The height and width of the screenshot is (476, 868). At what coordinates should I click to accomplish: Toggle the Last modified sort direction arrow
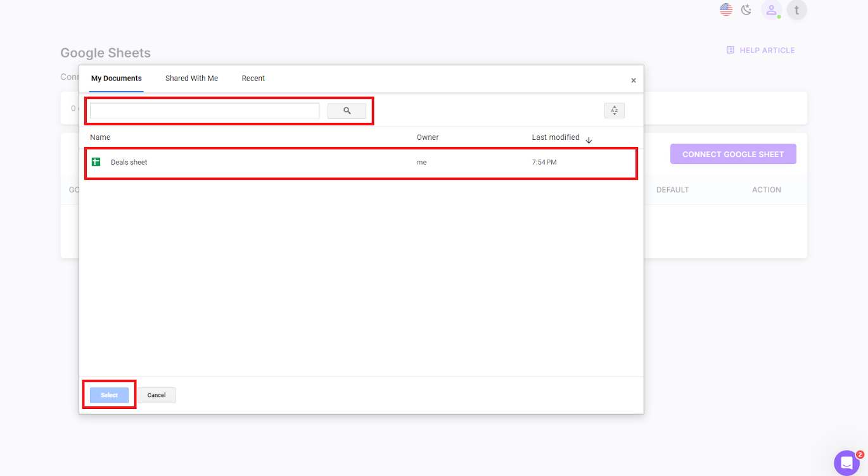[589, 139]
